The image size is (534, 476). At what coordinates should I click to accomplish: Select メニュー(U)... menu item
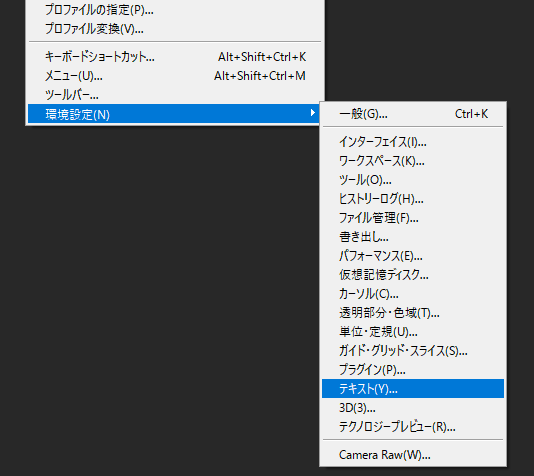[x=175, y=76]
